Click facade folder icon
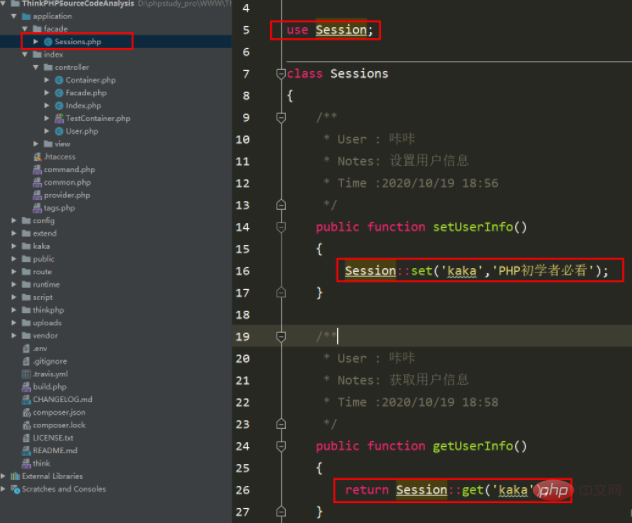 pos(37,29)
